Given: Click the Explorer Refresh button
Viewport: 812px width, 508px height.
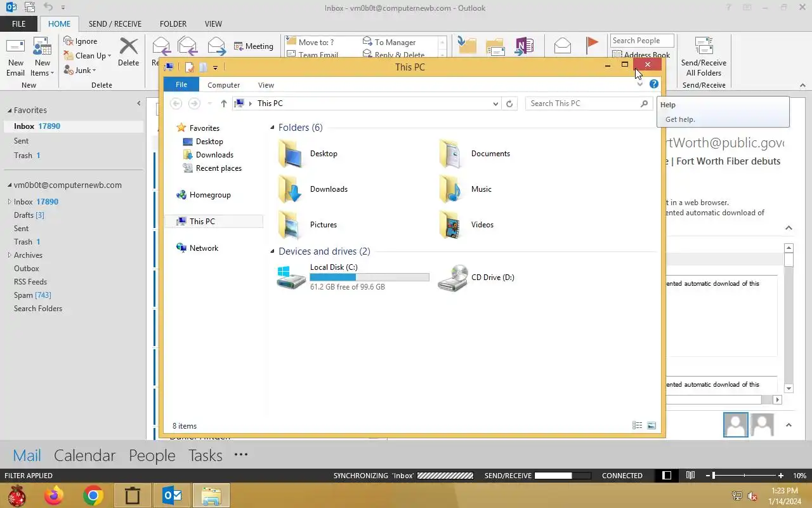Looking at the screenshot, I should point(509,104).
